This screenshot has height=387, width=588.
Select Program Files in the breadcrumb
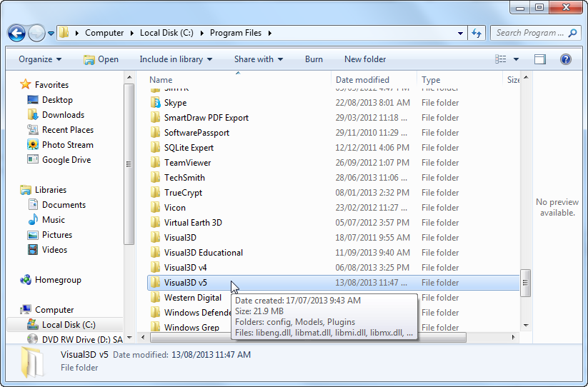236,33
